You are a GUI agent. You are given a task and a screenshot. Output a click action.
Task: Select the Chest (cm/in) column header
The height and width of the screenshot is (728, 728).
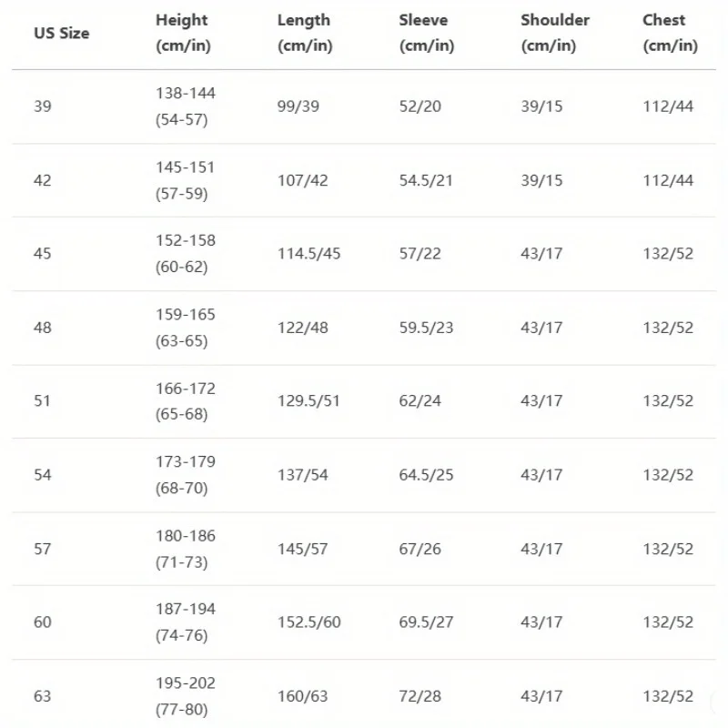(x=670, y=33)
